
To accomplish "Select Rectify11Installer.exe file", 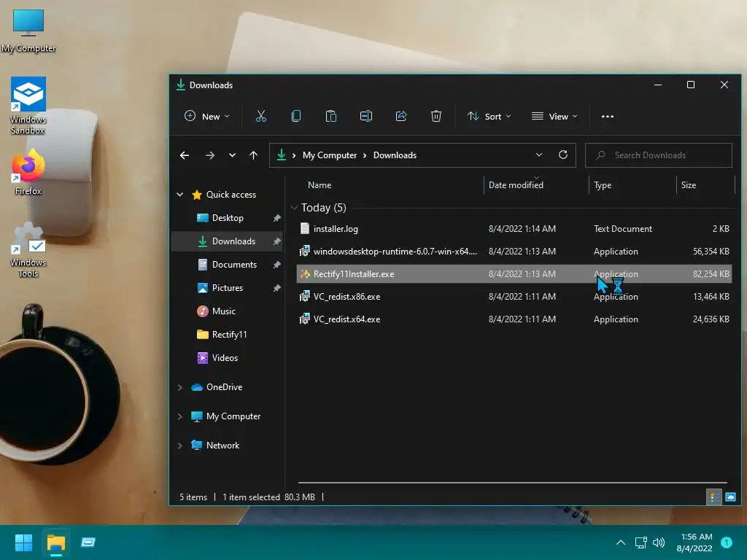I will coord(514,274).
